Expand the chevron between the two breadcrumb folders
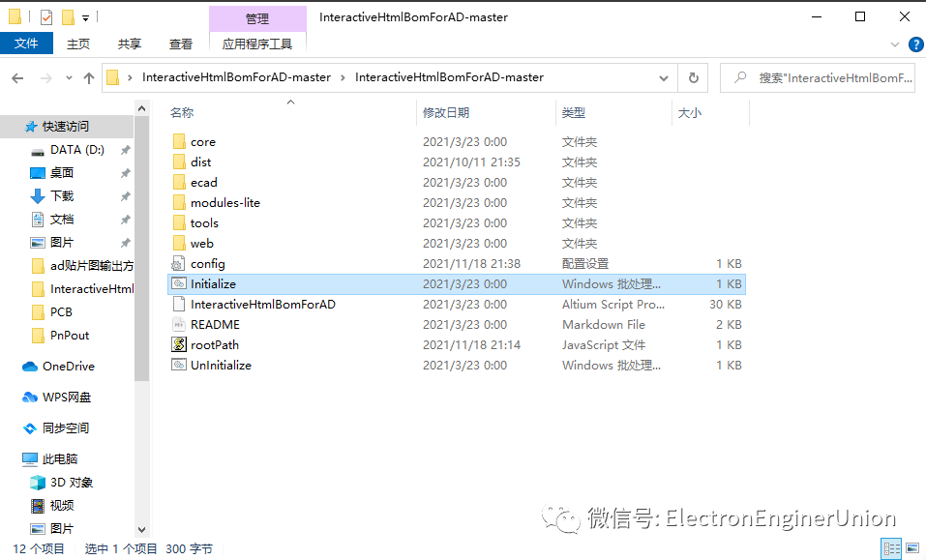926x560 pixels. click(x=343, y=77)
